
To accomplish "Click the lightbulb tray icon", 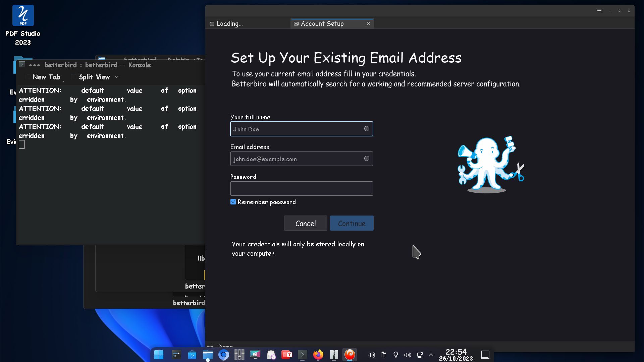I will click(396, 355).
